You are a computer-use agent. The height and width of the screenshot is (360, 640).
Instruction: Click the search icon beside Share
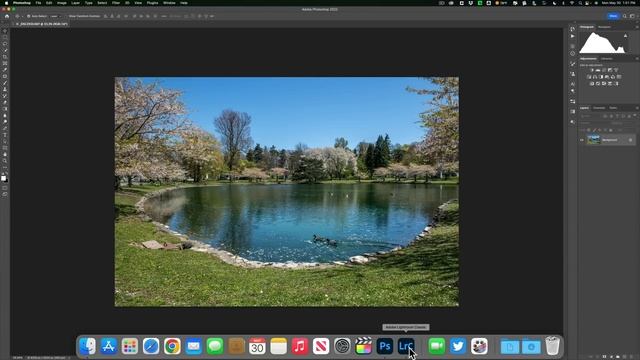click(x=624, y=16)
